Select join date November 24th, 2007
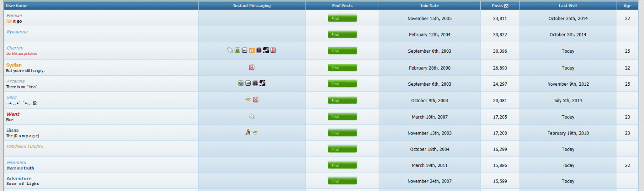This screenshot has height=191, width=644. pyautogui.click(x=429, y=181)
